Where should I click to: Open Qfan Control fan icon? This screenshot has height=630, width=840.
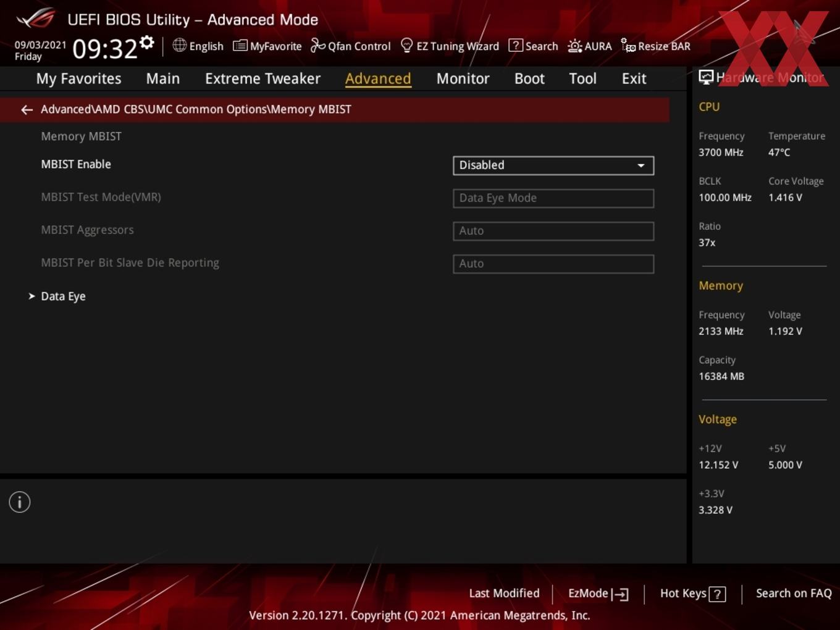[317, 45]
